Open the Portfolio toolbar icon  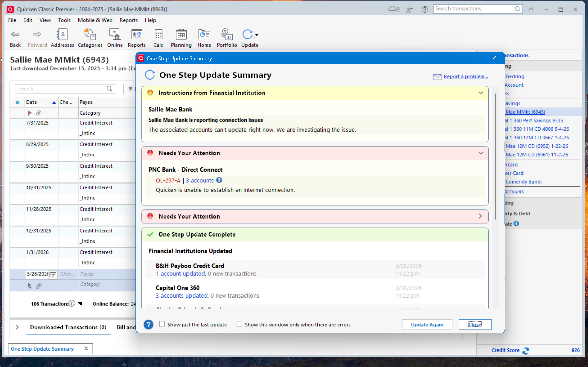coord(227,35)
